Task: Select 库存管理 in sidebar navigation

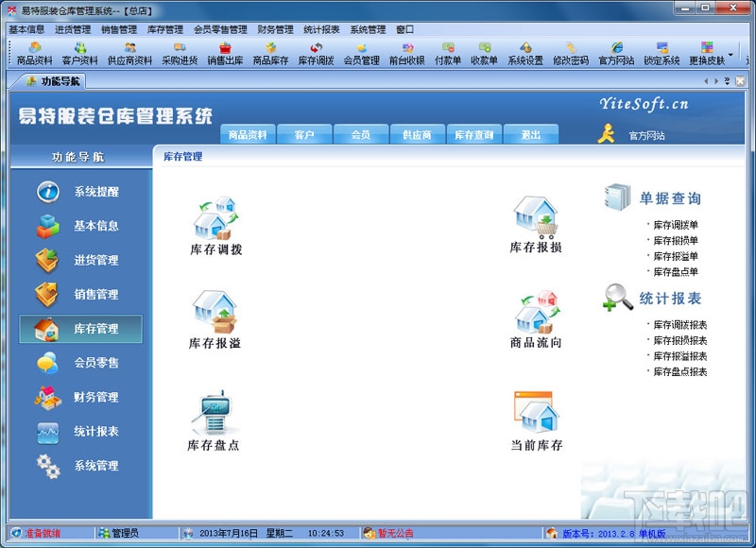Action: click(80, 329)
